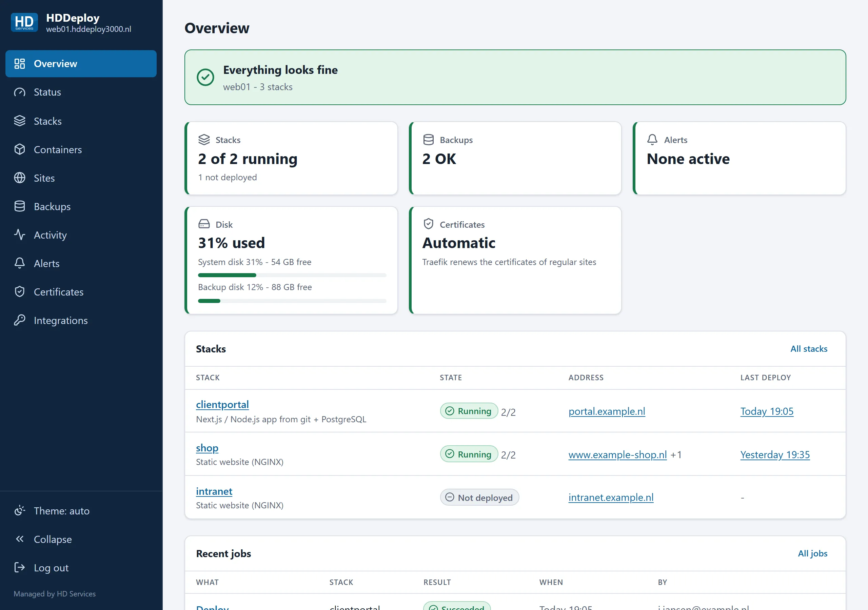The image size is (868, 610).
Task: Visit intranet.example.nl address
Action: 611,497
